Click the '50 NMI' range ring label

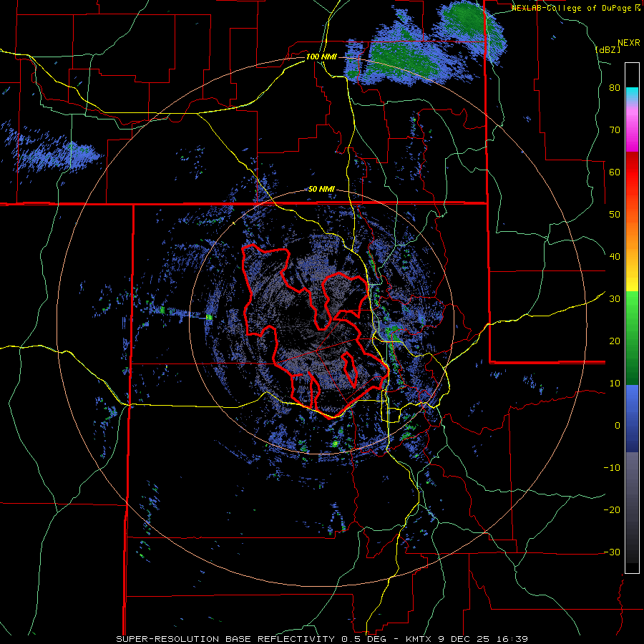pos(321,190)
